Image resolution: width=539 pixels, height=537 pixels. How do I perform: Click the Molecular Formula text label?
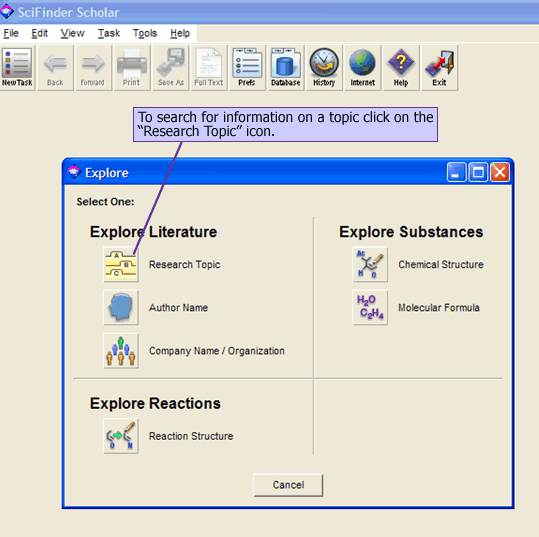[439, 307]
